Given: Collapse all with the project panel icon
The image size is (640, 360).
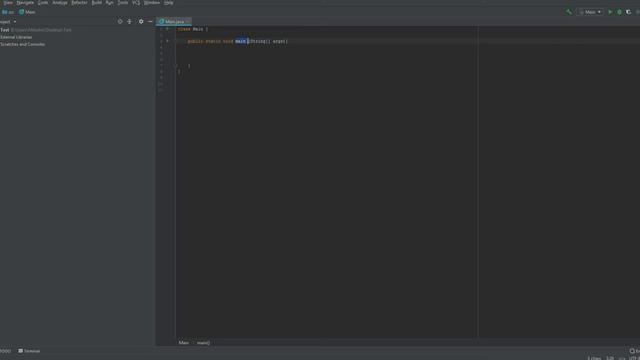Looking at the screenshot, I should click(x=129, y=21).
